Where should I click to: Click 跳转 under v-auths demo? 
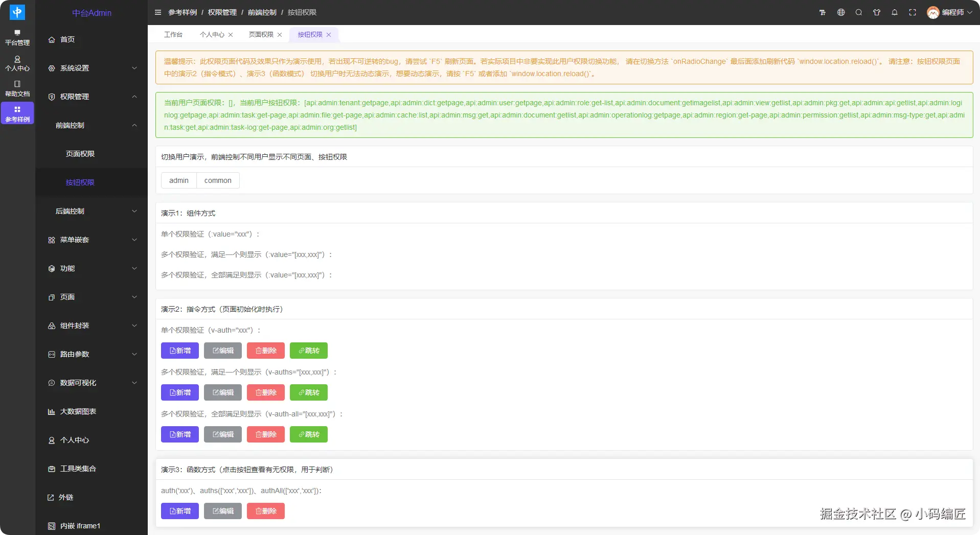click(309, 392)
